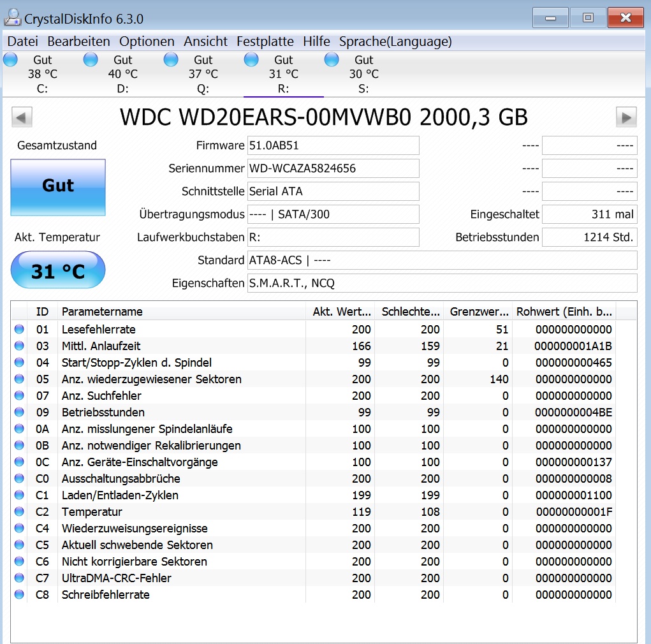
Task: Select drive Q: at 37 °C
Action: 203,74
